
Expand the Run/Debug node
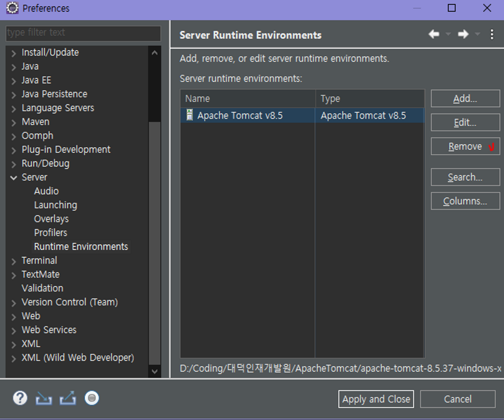pos(14,164)
